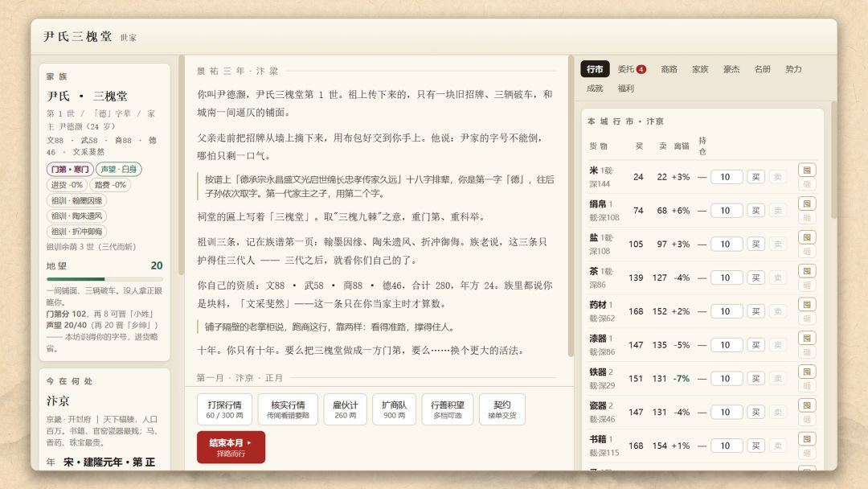Switch to the 行市 tab
Image resolution: width=868 pixels, height=489 pixels.
pos(595,69)
